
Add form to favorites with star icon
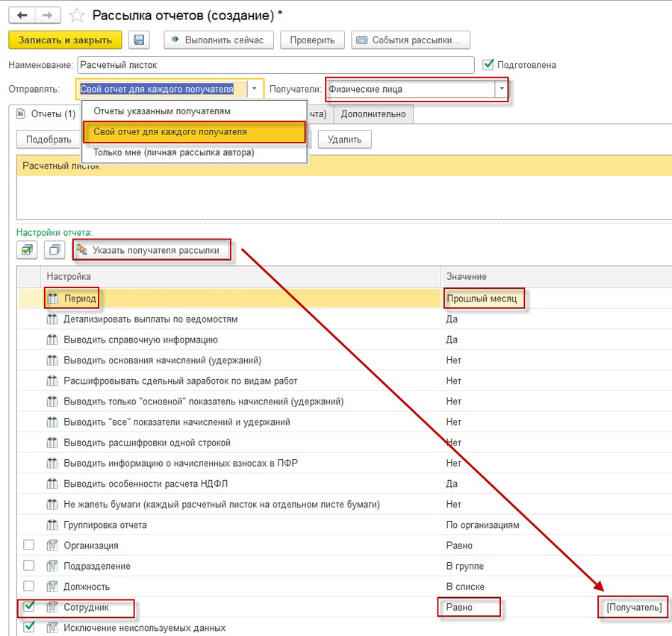tap(76, 15)
